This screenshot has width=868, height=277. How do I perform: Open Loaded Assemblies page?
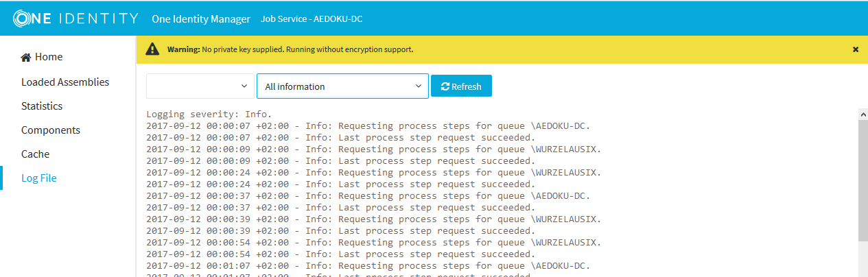pos(65,82)
